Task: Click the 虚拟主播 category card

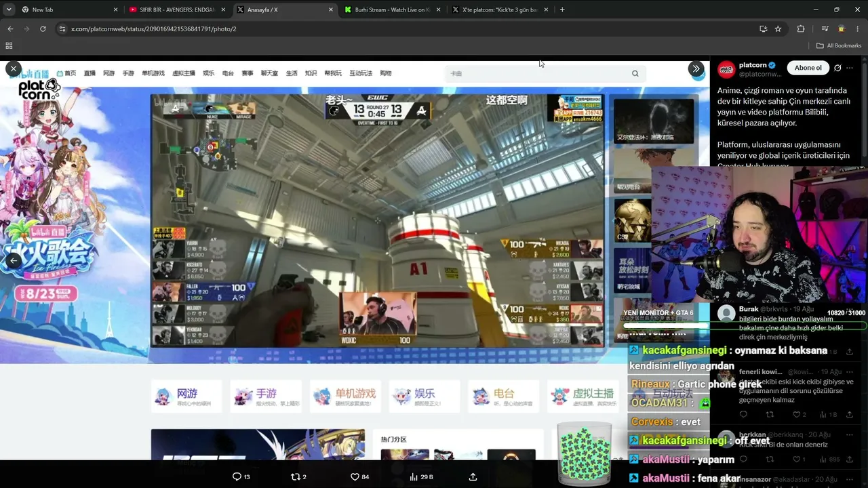Action: (x=583, y=396)
